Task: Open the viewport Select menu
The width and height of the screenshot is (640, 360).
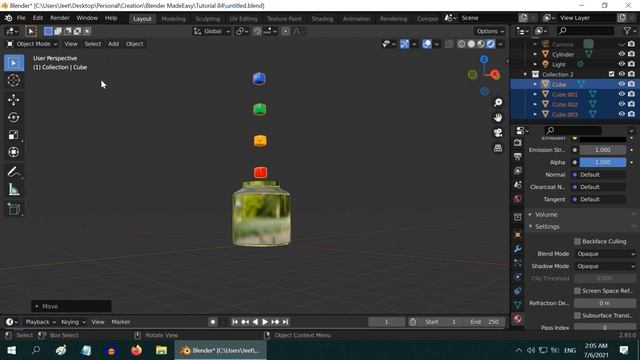Action: pyautogui.click(x=93, y=44)
